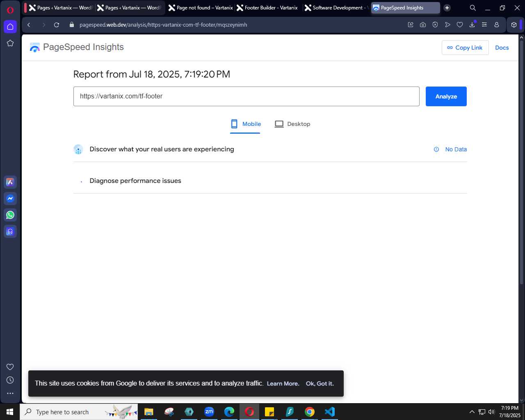
Task: Open the downloads panel
Action: (472, 25)
